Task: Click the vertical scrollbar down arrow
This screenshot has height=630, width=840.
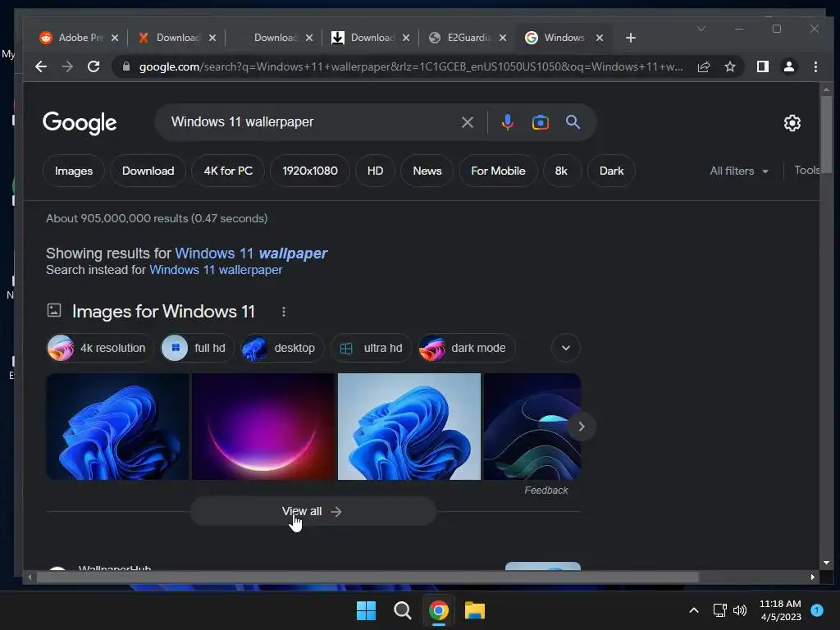Action: click(826, 563)
